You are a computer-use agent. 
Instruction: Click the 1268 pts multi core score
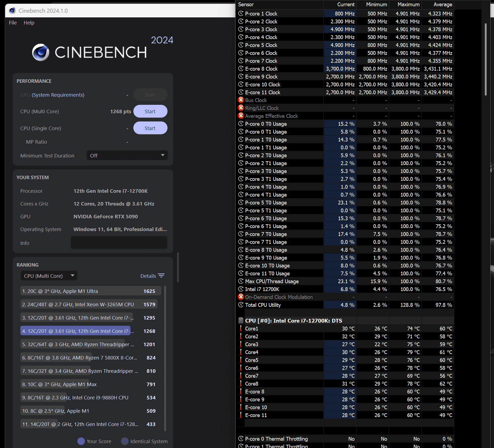(x=120, y=111)
